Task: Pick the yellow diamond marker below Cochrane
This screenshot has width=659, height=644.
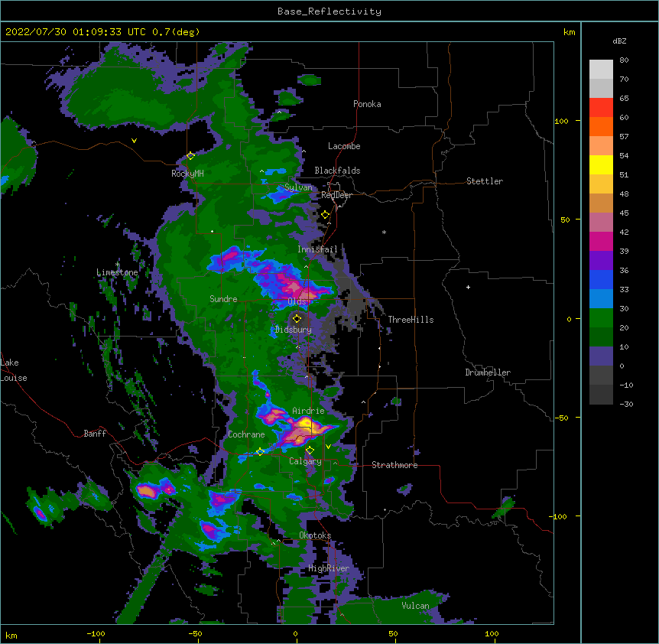Action: click(260, 452)
